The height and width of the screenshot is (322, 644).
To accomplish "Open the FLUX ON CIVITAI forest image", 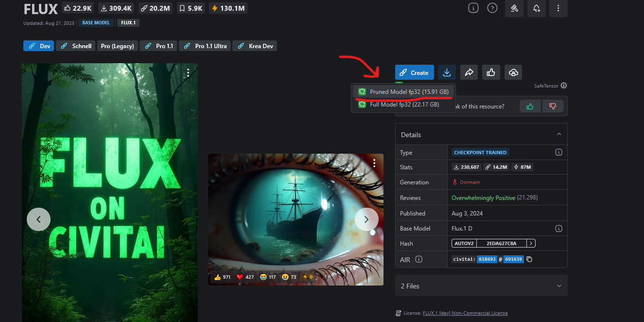I will (110, 193).
